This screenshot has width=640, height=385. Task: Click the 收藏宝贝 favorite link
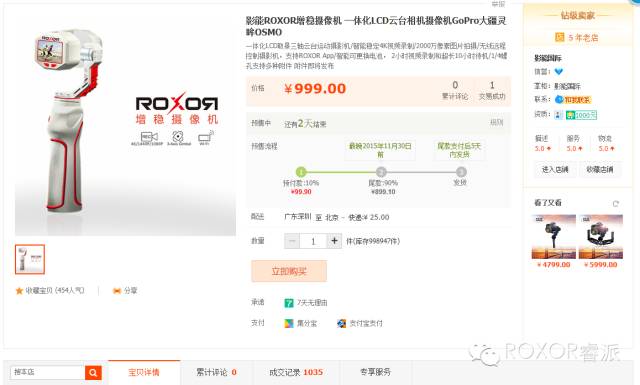pos(55,291)
